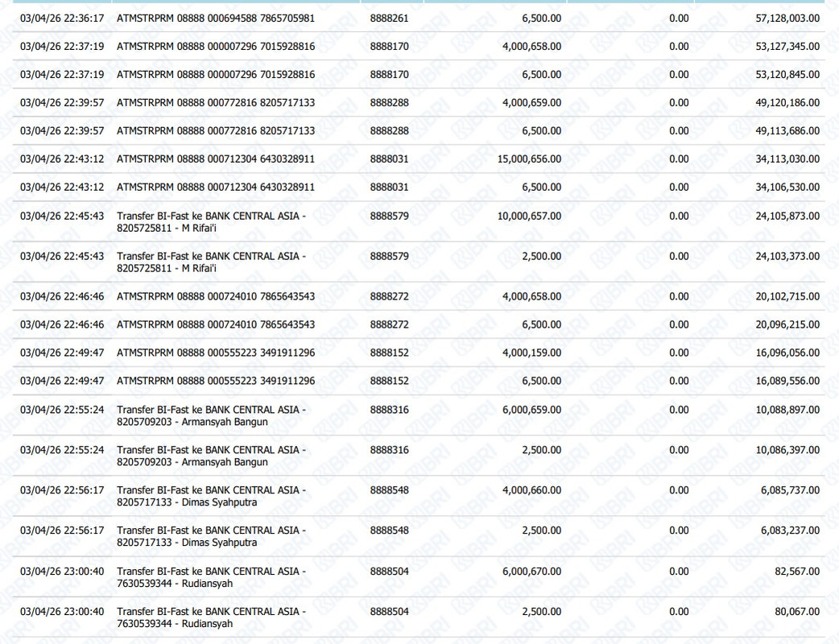The width and height of the screenshot is (839, 644).
Task: Click debit amount 4,000,660.00
Action: tap(532, 490)
